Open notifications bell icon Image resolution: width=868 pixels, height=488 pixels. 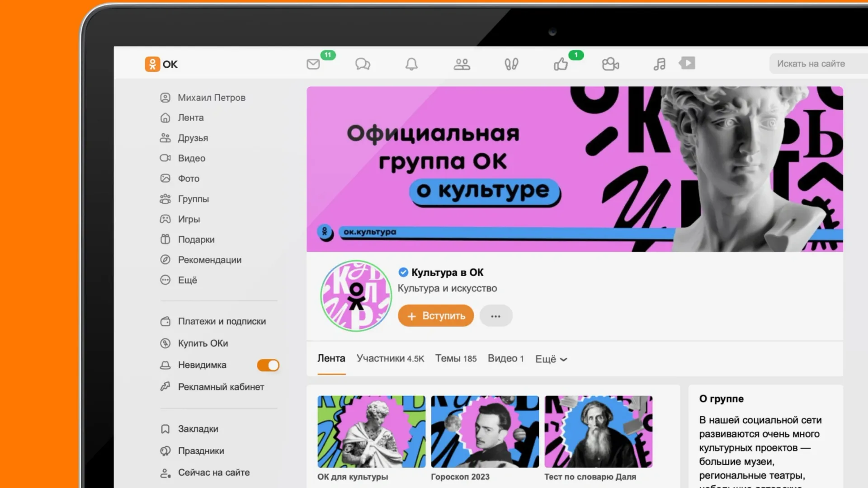(x=411, y=64)
